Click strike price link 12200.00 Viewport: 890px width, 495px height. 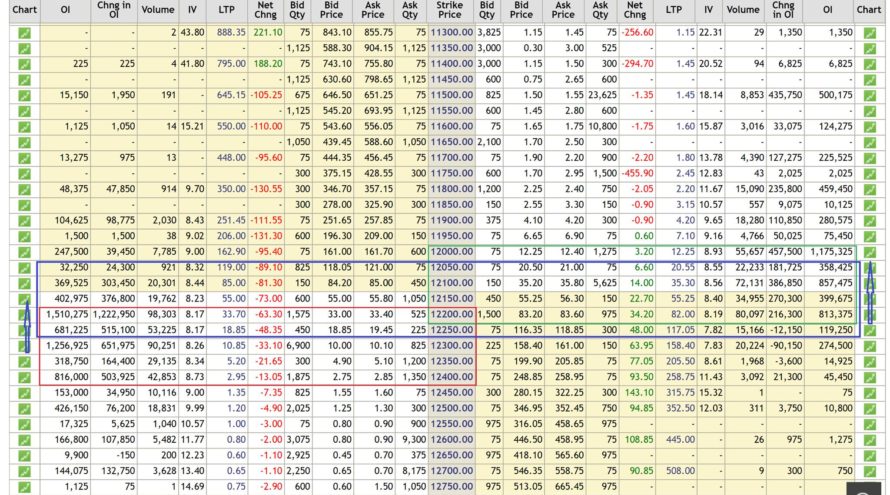pos(451,314)
